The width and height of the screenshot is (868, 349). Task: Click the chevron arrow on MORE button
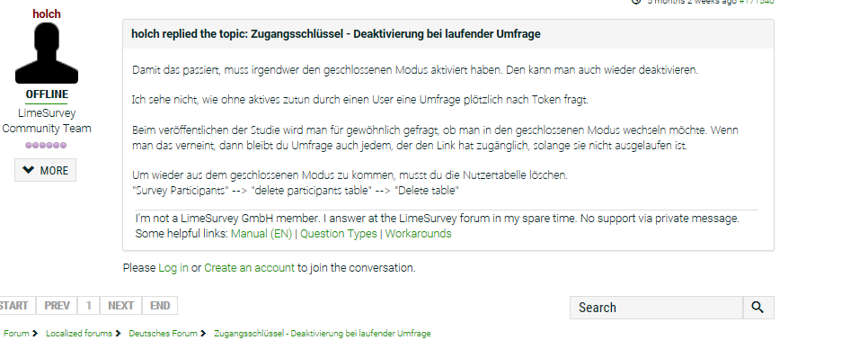28,170
